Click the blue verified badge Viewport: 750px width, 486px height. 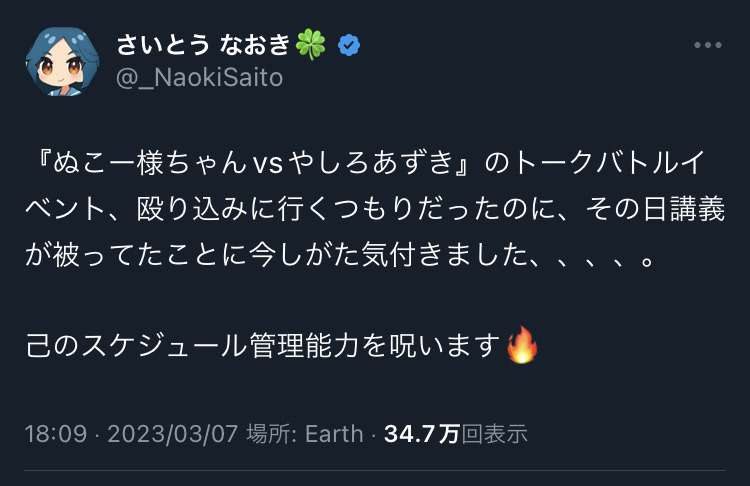[x=349, y=45]
